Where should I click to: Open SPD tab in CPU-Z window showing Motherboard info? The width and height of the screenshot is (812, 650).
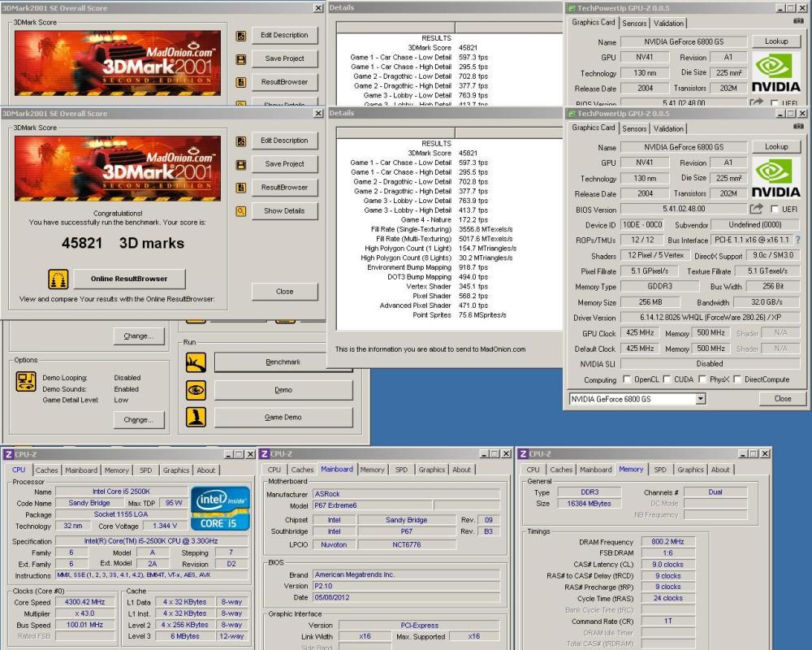(401, 470)
